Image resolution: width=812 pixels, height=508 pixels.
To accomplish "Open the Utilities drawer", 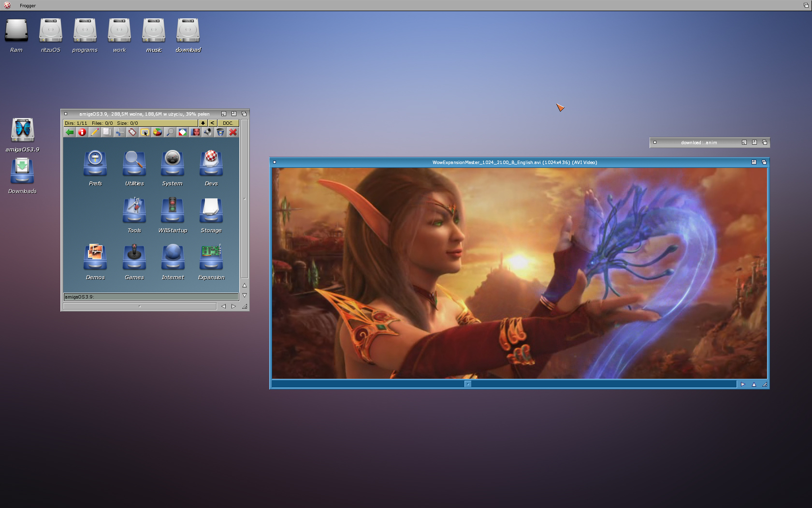I will (134, 168).
